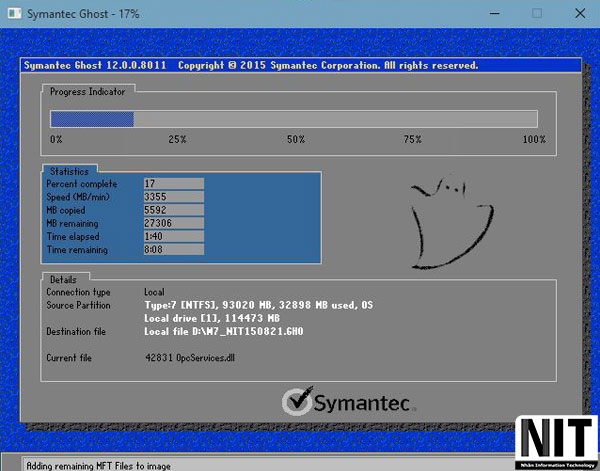The image size is (600, 471).
Task: Click the Statistics heading
Action: [x=69, y=171]
